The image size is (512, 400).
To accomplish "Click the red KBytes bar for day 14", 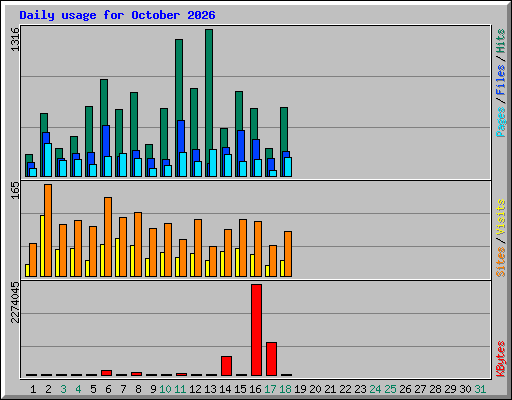I will tap(226, 366).
